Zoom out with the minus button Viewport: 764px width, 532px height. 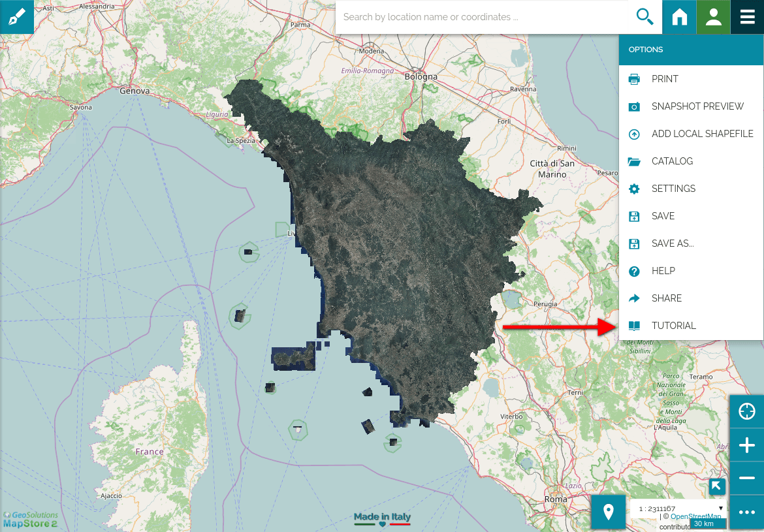(x=746, y=479)
